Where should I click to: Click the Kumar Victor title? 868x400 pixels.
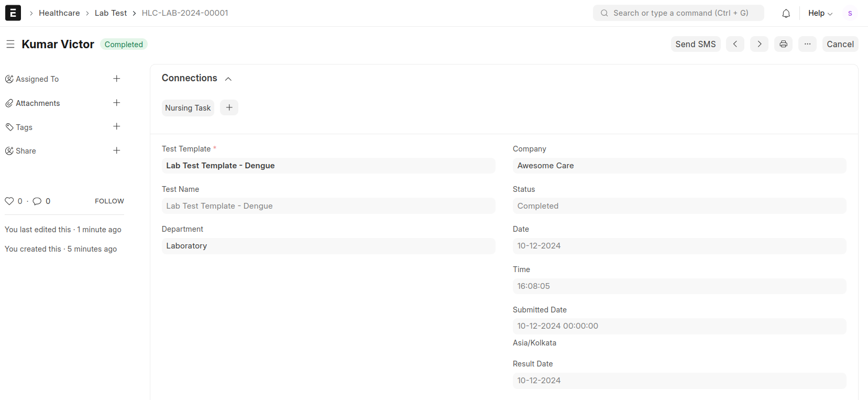pyautogui.click(x=58, y=44)
